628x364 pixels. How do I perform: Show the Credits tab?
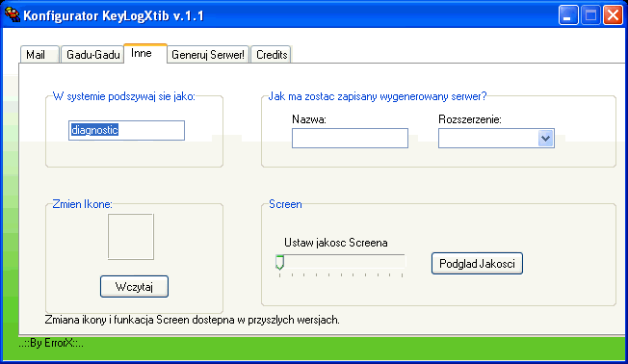(x=272, y=55)
